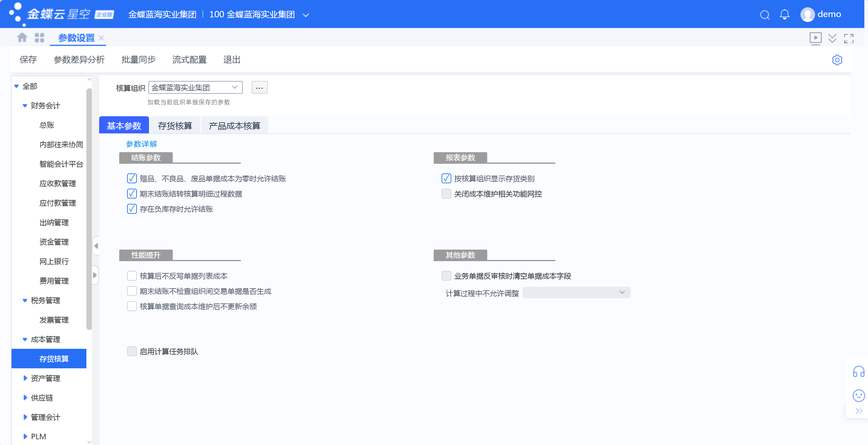Collapse the 财务会计 tree node

pyautogui.click(x=25, y=106)
